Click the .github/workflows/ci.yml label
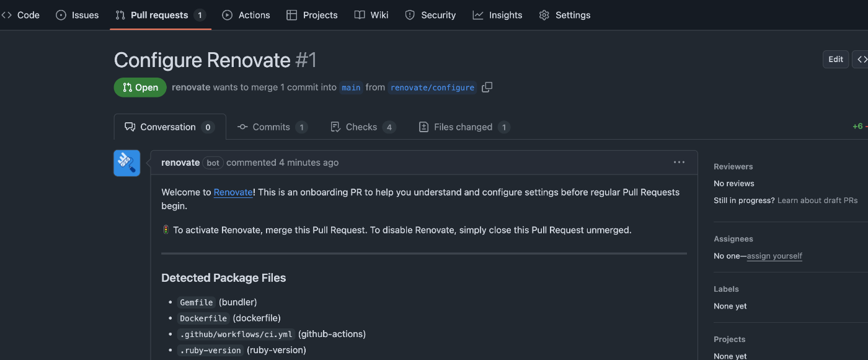The height and width of the screenshot is (360, 868). (236, 335)
